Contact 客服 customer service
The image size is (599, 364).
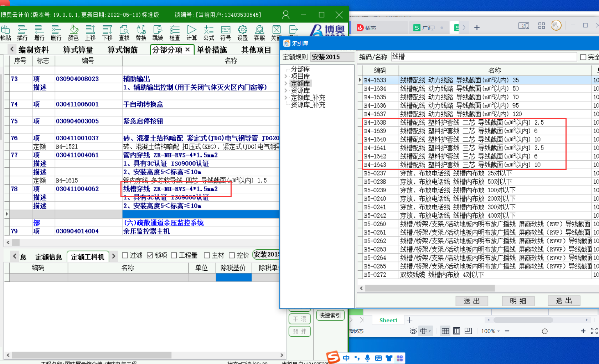pos(259,33)
